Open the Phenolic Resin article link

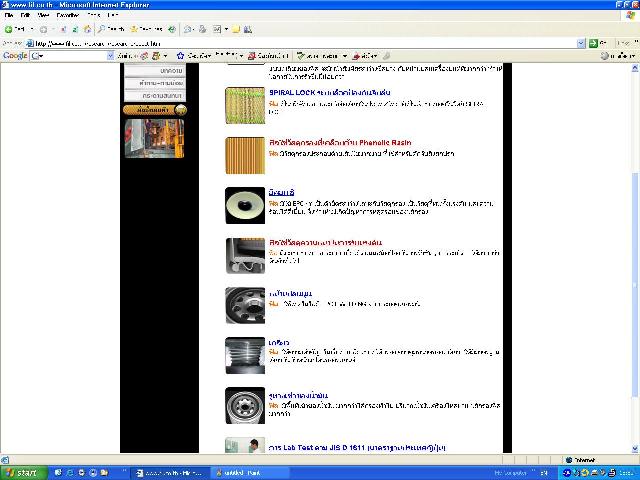coord(340,143)
